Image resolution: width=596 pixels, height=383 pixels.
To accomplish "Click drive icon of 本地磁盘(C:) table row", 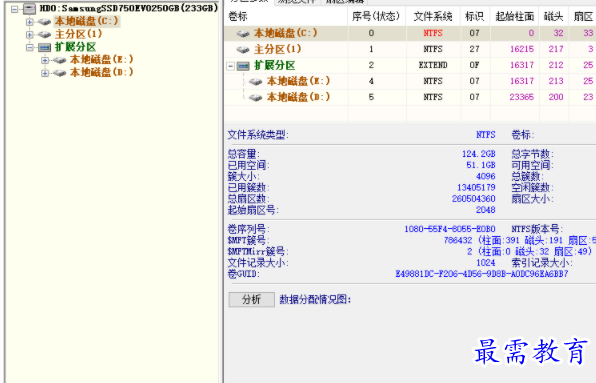I will pyautogui.click(x=243, y=34).
